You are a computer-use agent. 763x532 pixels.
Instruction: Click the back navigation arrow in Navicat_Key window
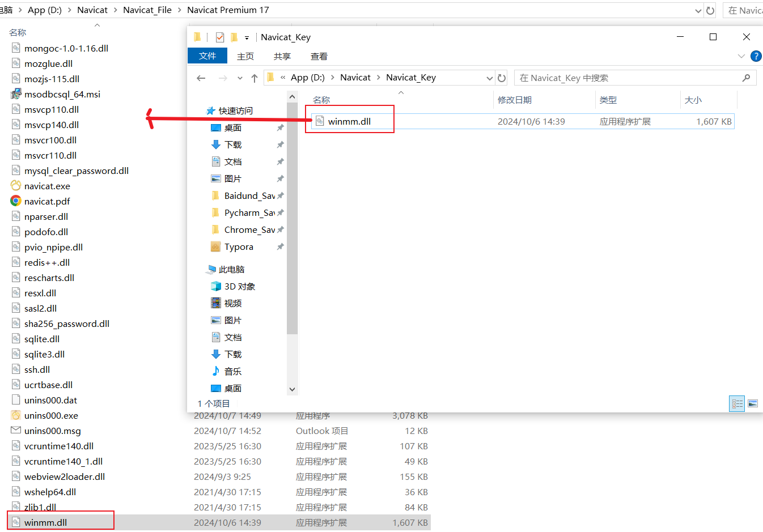click(201, 78)
